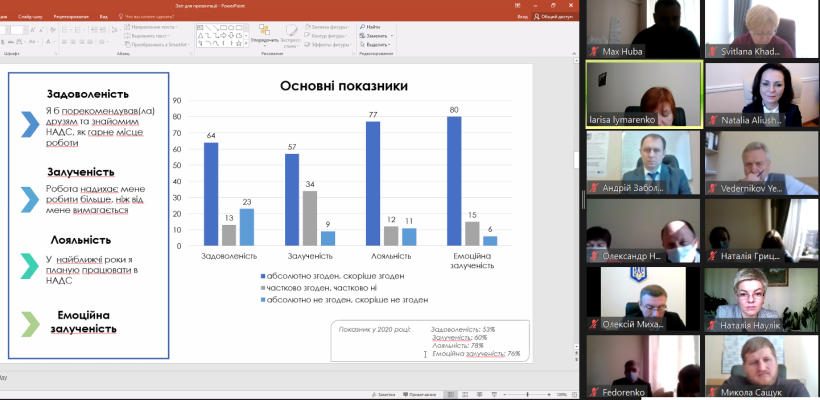This screenshot has height=400, width=820.
Task: Click the Основні показники chart title
Action: tap(344, 86)
